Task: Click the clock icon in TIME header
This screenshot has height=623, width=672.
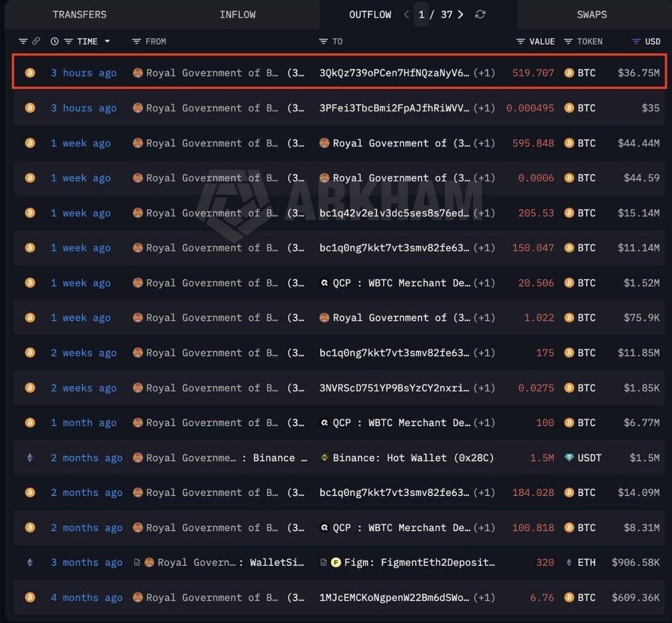Action: click(54, 41)
